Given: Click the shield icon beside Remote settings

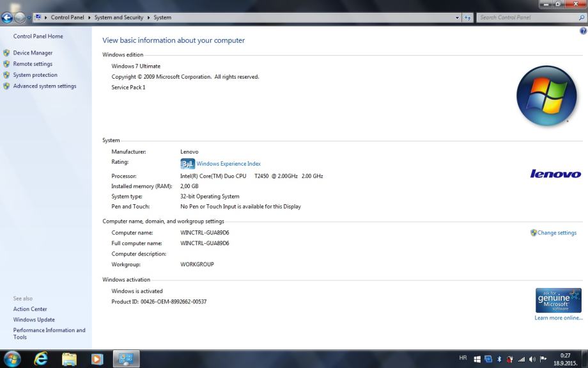Looking at the screenshot, I should pyautogui.click(x=6, y=64).
